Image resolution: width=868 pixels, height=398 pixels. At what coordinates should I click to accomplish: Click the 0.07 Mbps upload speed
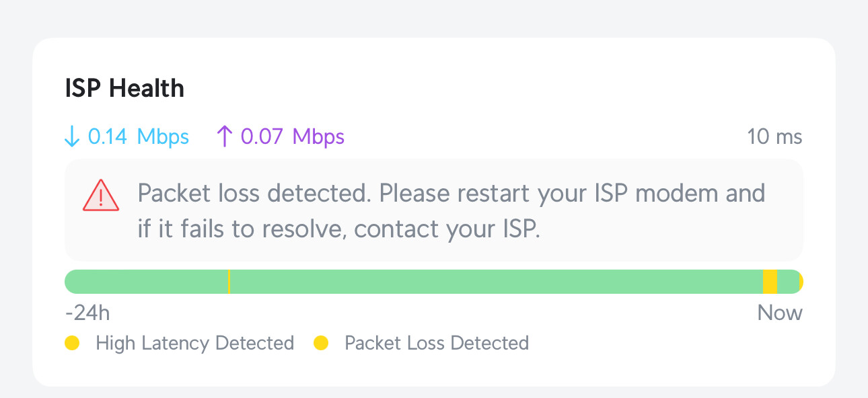point(293,136)
